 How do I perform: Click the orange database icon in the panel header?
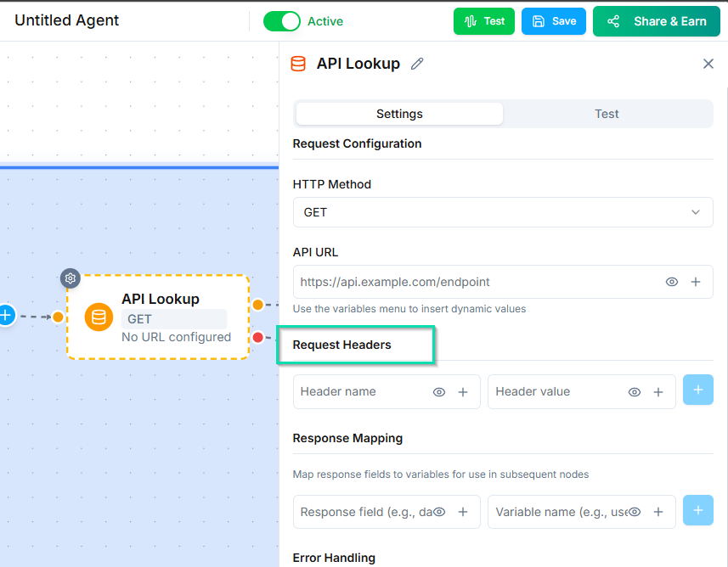(x=297, y=63)
